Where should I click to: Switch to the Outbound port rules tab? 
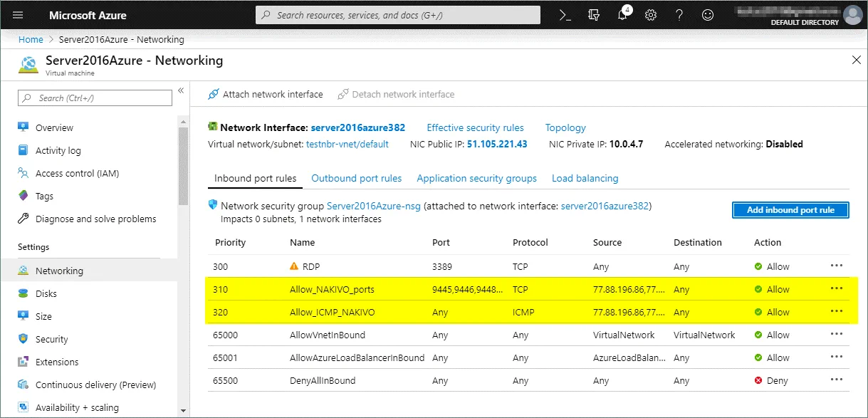356,179
